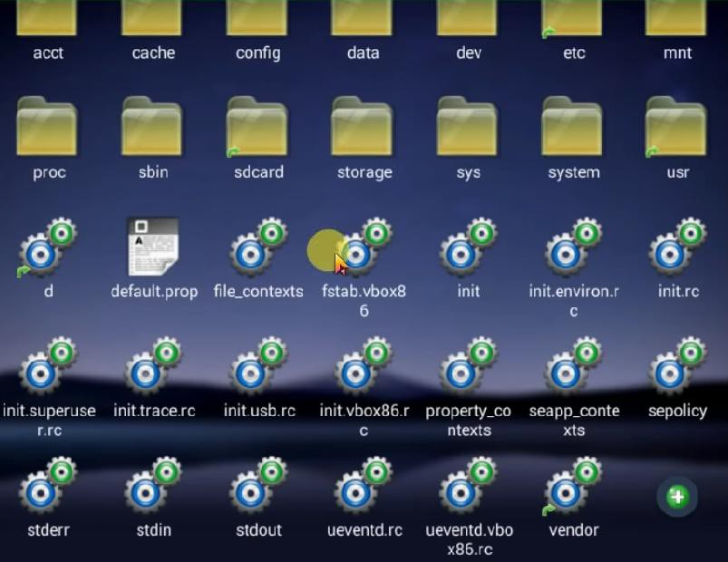Open the usr folder
The height and width of the screenshot is (562, 728).
[x=676, y=129]
